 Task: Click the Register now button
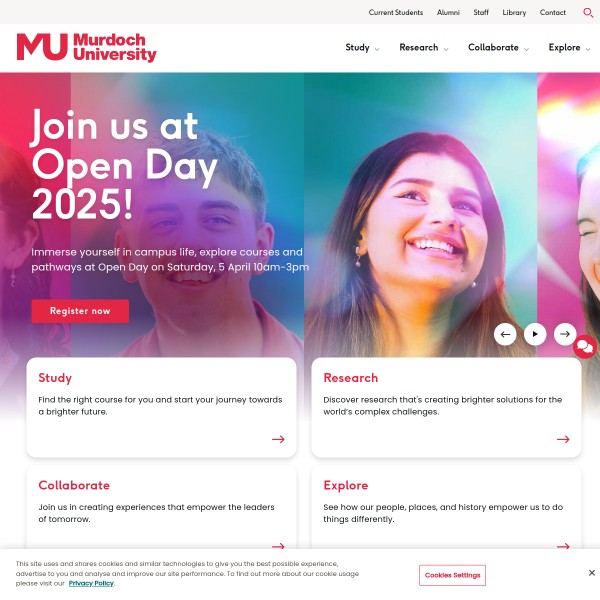coord(80,311)
